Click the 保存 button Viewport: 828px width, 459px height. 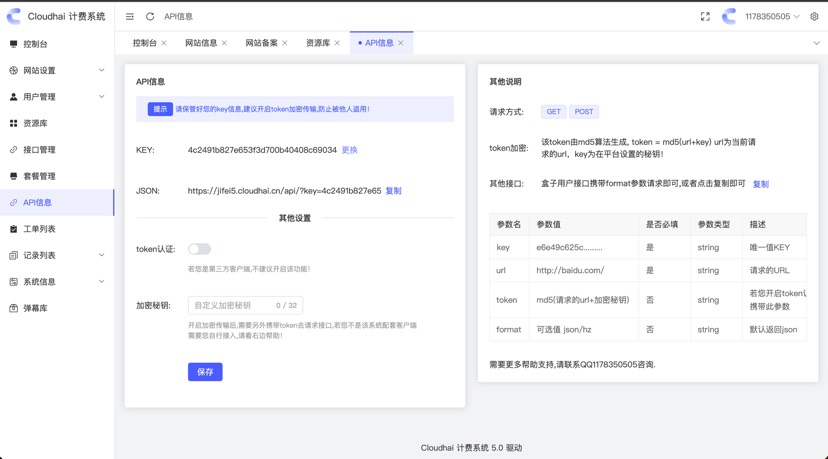(205, 372)
